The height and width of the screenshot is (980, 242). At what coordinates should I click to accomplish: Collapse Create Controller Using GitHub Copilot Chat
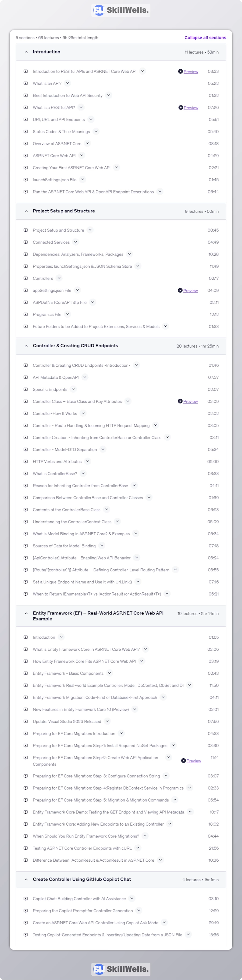click(121, 880)
